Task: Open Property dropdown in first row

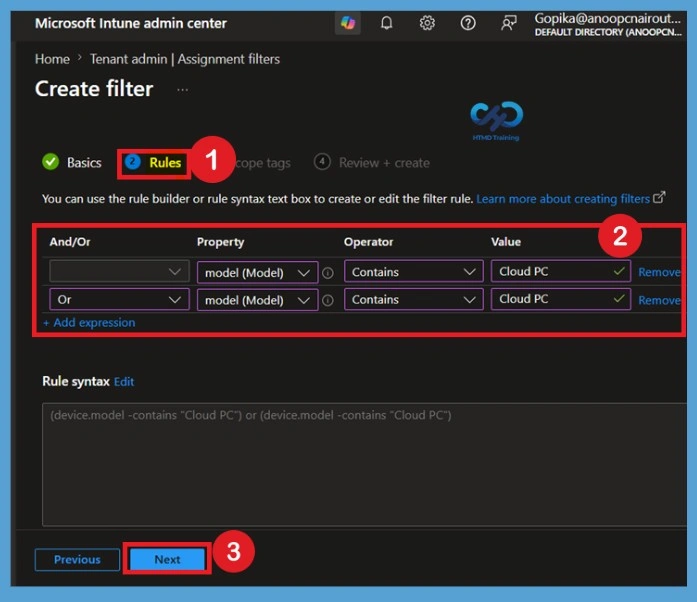Action: coord(257,272)
